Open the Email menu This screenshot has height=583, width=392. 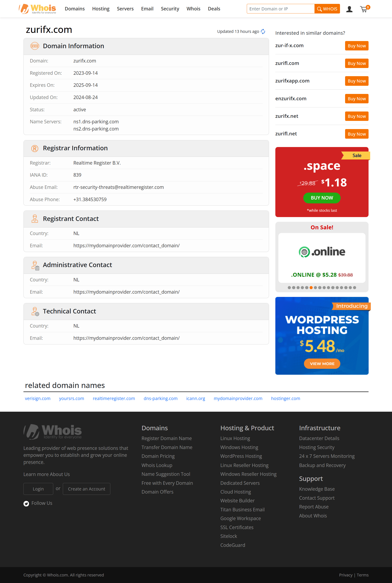coord(147,9)
